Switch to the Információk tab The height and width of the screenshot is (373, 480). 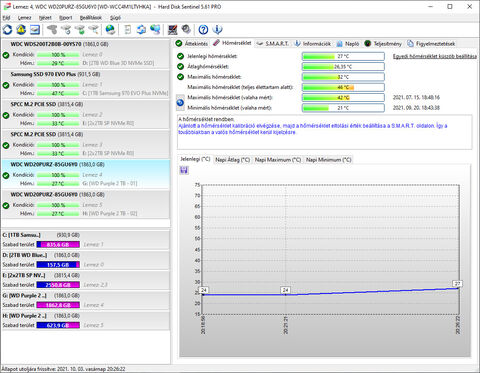coord(312,44)
